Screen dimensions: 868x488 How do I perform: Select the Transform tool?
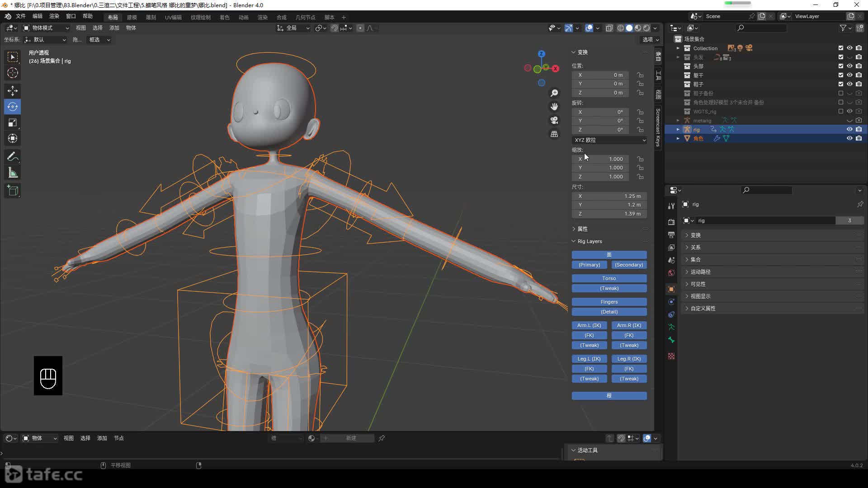click(x=13, y=138)
